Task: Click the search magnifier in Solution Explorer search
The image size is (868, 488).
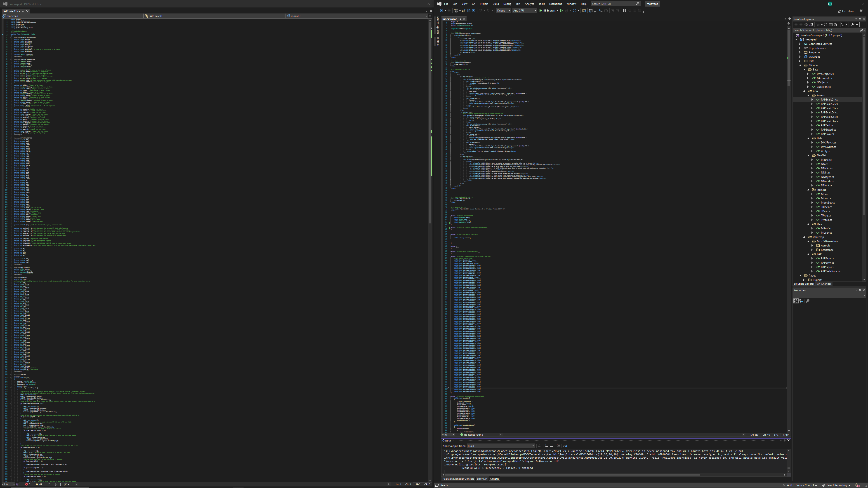Action: pos(861,30)
